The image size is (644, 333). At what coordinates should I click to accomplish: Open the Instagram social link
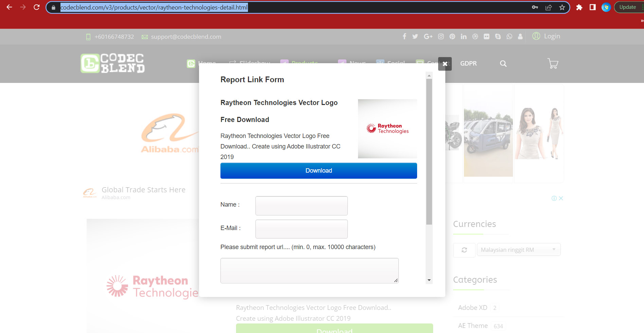[x=441, y=36]
